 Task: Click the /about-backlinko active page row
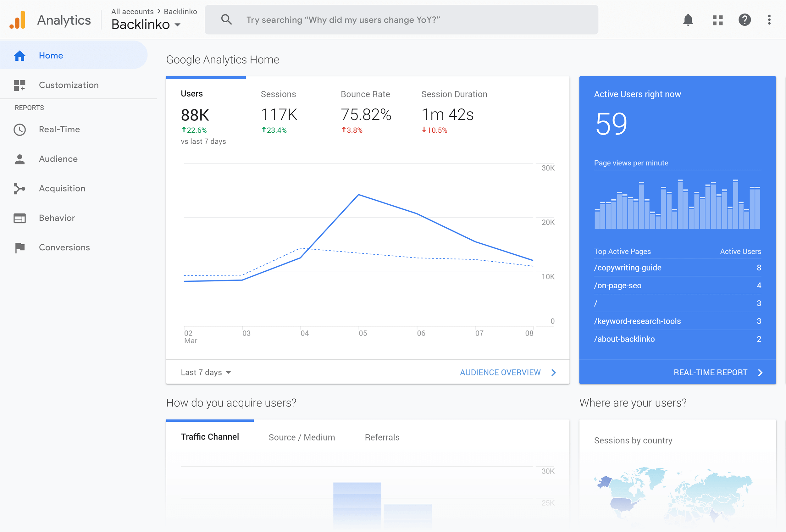(x=678, y=339)
